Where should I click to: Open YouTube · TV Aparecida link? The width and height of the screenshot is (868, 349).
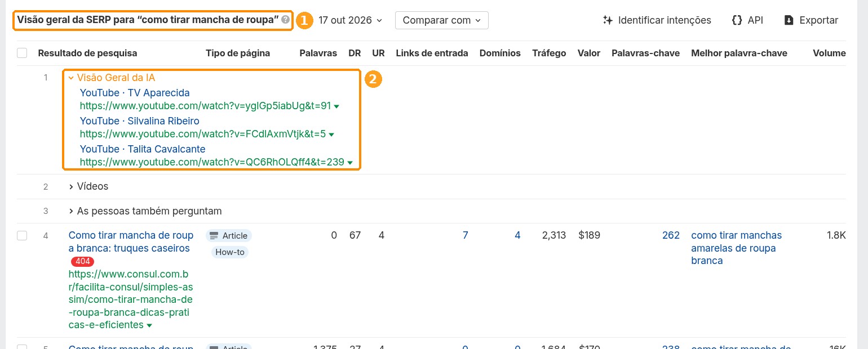135,93
